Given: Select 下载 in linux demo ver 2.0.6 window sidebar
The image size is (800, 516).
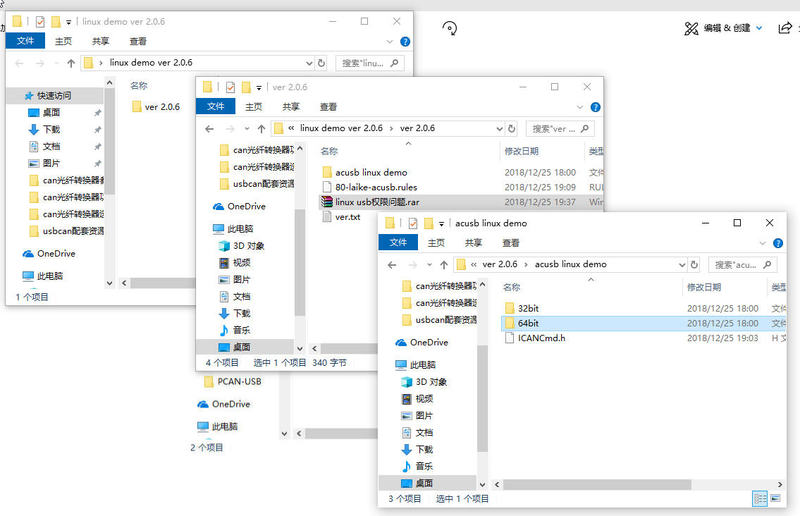Looking at the screenshot, I should [x=44, y=129].
